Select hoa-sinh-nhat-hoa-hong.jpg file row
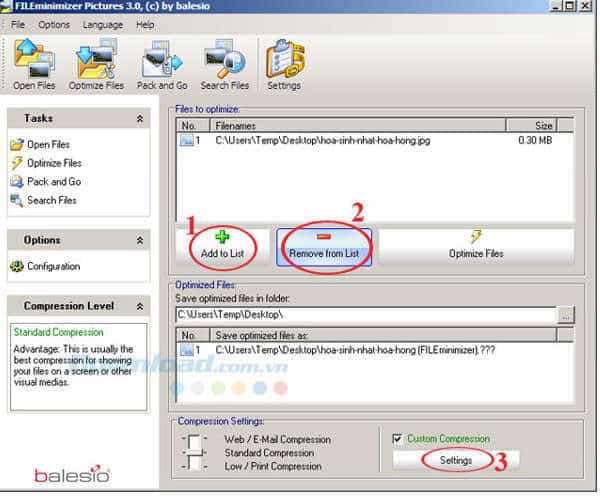The width and height of the screenshot is (600, 500). click(375, 141)
